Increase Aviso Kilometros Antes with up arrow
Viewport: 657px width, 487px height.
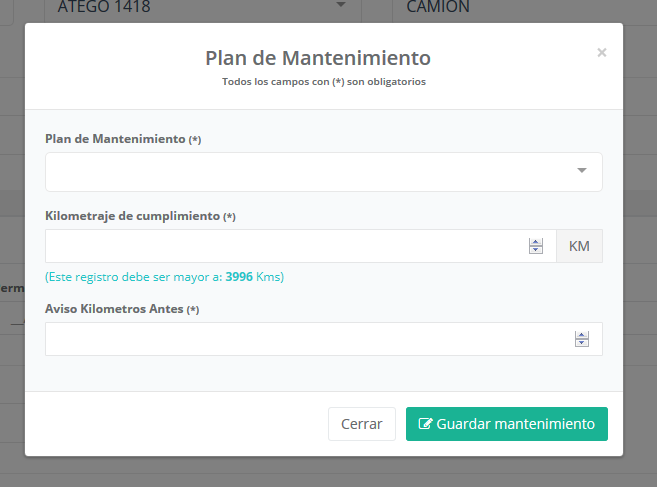582,335
